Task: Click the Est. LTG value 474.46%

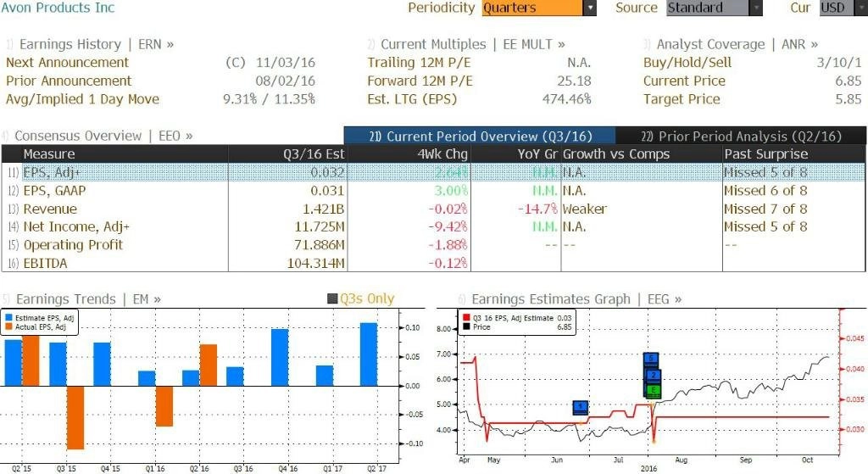Action: [567, 99]
